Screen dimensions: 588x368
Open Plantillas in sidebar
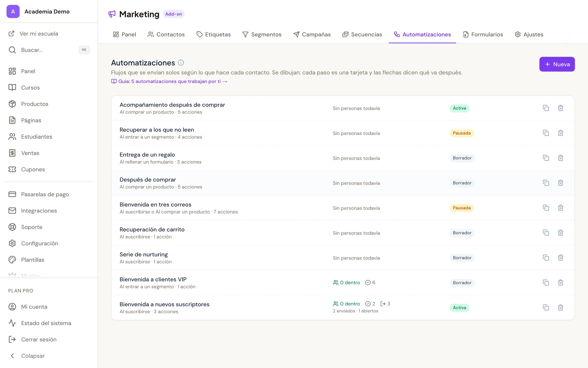[x=49, y=260]
